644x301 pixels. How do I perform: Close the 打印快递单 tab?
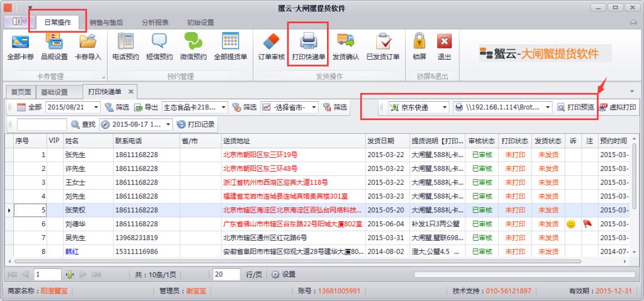point(131,92)
